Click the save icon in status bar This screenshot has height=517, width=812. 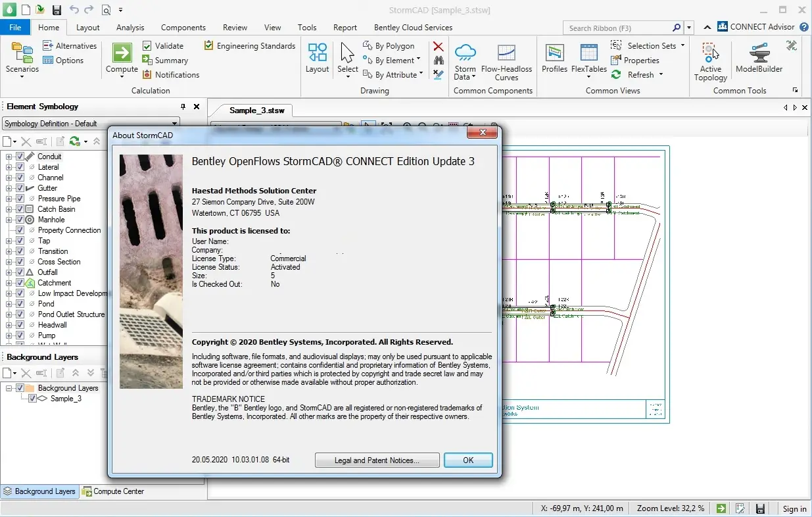coord(760,508)
